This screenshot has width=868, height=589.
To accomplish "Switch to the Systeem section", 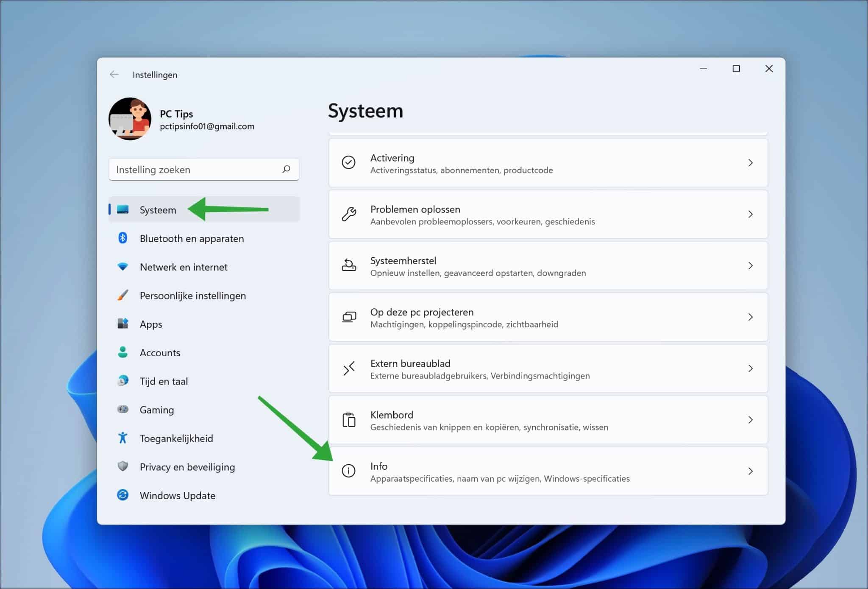I will click(x=158, y=209).
